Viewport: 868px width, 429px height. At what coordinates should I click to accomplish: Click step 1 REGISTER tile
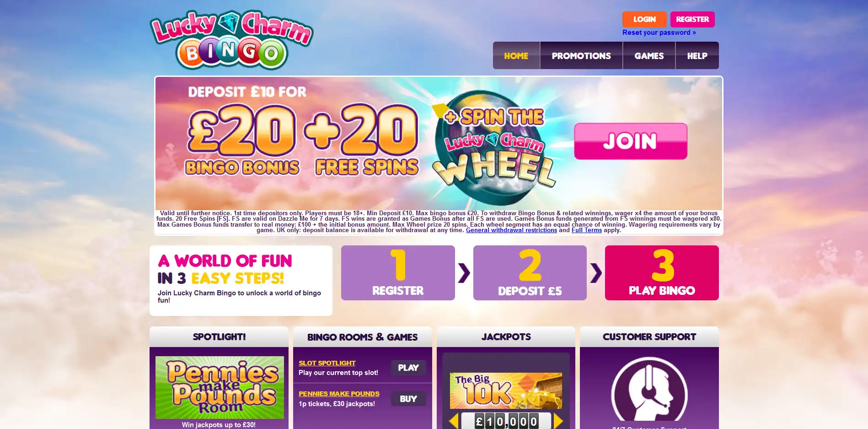pos(398,273)
